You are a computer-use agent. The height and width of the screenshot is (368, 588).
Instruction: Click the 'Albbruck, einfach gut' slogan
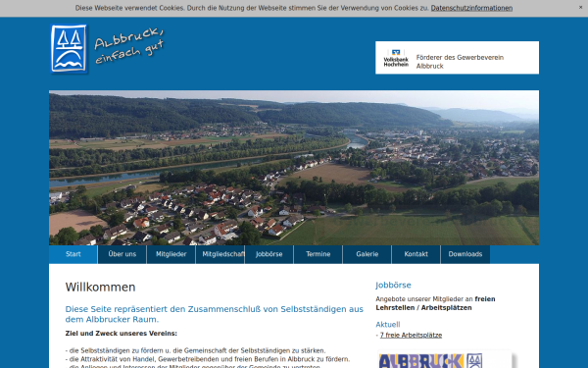click(x=129, y=46)
